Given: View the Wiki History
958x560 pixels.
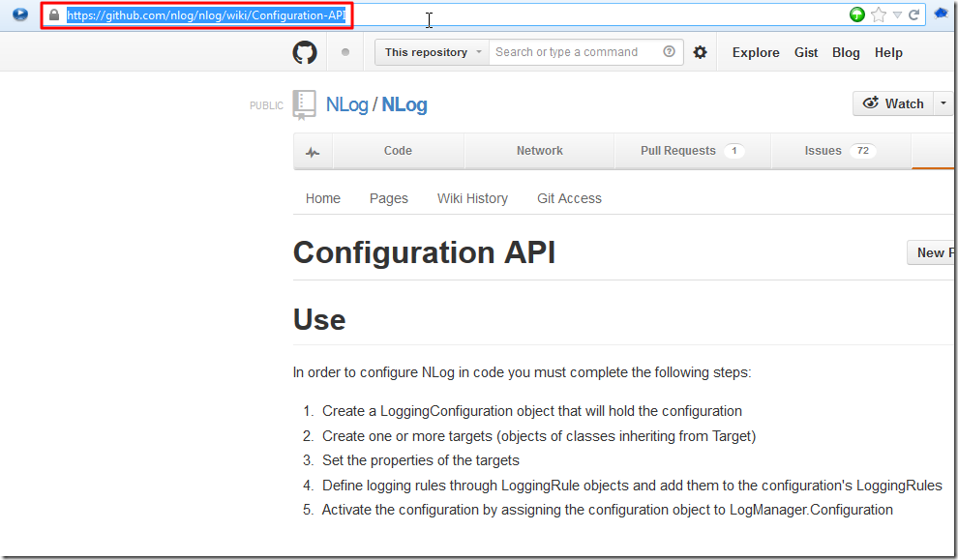Looking at the screenshot, I should (472, 198).
